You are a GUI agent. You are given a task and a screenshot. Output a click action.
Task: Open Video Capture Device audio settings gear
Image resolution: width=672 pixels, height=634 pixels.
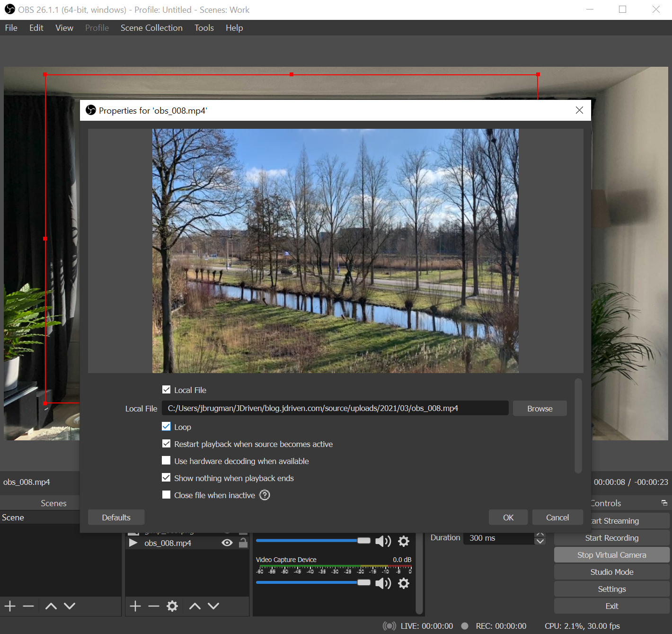(404, 583)
